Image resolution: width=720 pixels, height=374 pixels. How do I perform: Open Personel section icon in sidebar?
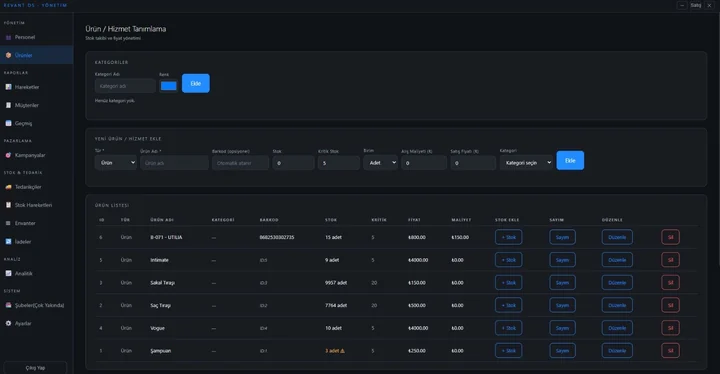8,37
